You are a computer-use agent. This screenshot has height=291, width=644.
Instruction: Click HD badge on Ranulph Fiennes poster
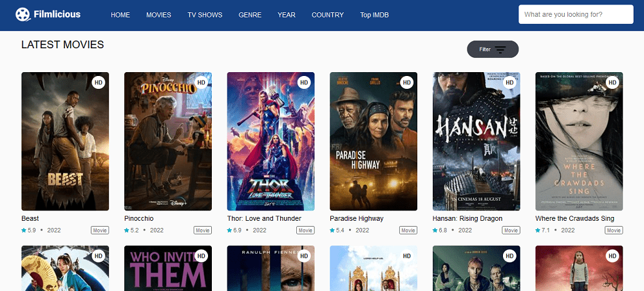click(x=304, y=256)
